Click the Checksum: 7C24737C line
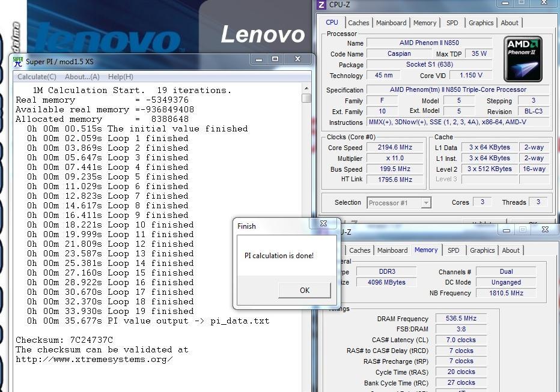The image size is (560, 392). click(64, 340)
